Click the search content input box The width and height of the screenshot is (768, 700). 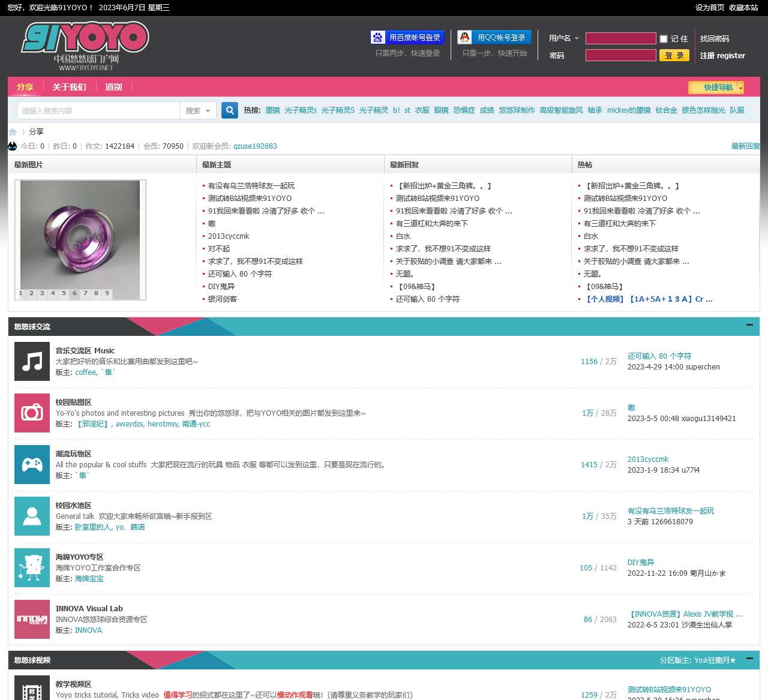[99, 110]
